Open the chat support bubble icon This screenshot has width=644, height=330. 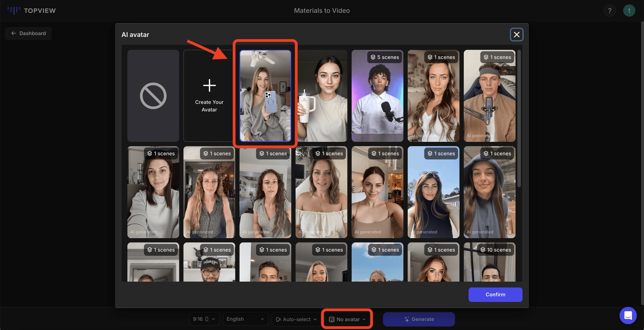628,316
